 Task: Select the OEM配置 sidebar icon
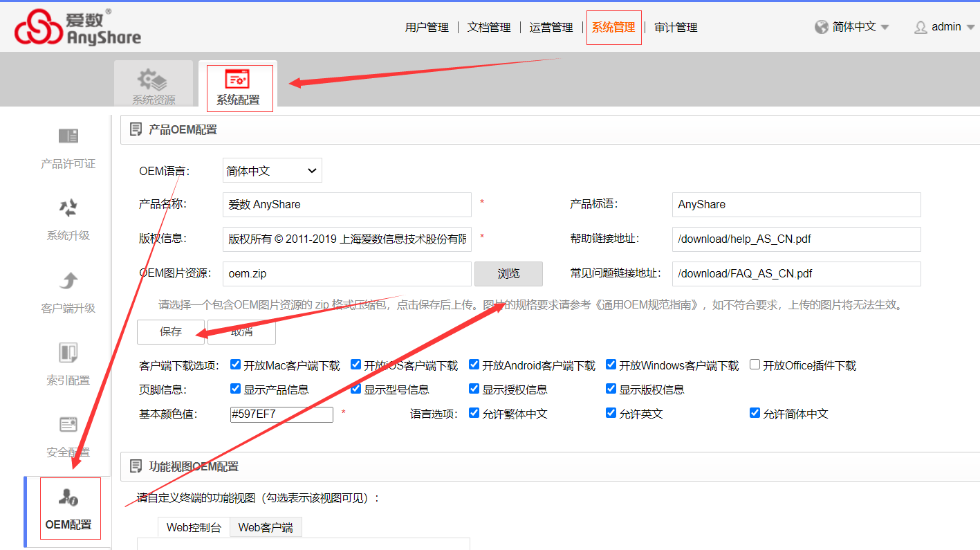pos(68,497)
